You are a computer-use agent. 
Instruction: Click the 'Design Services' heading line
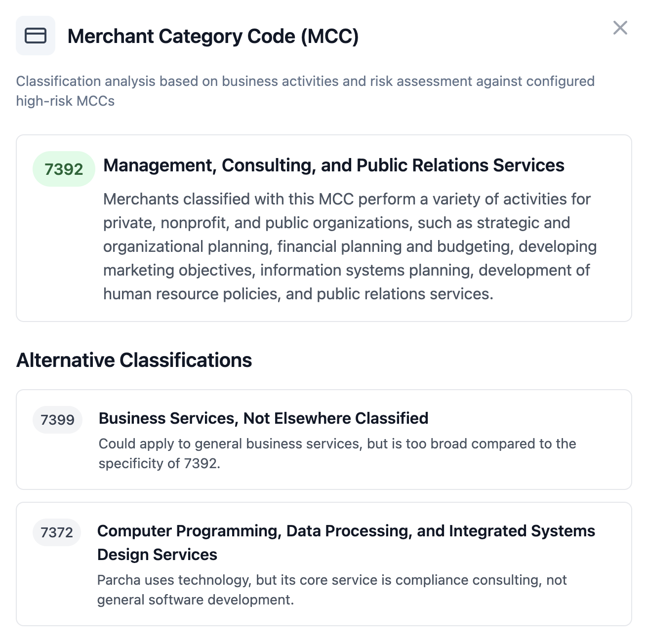pos(157,555)
